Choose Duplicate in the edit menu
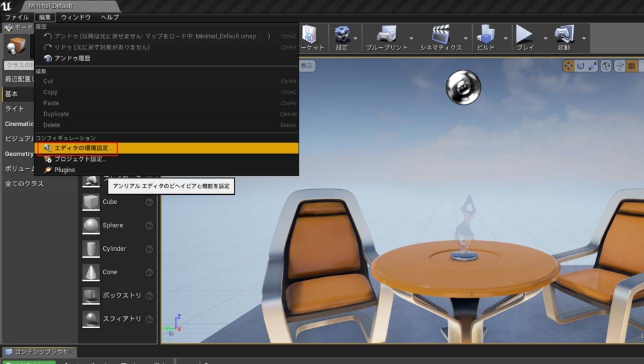This screenshot has height=364, width=644. coord(167,114)
